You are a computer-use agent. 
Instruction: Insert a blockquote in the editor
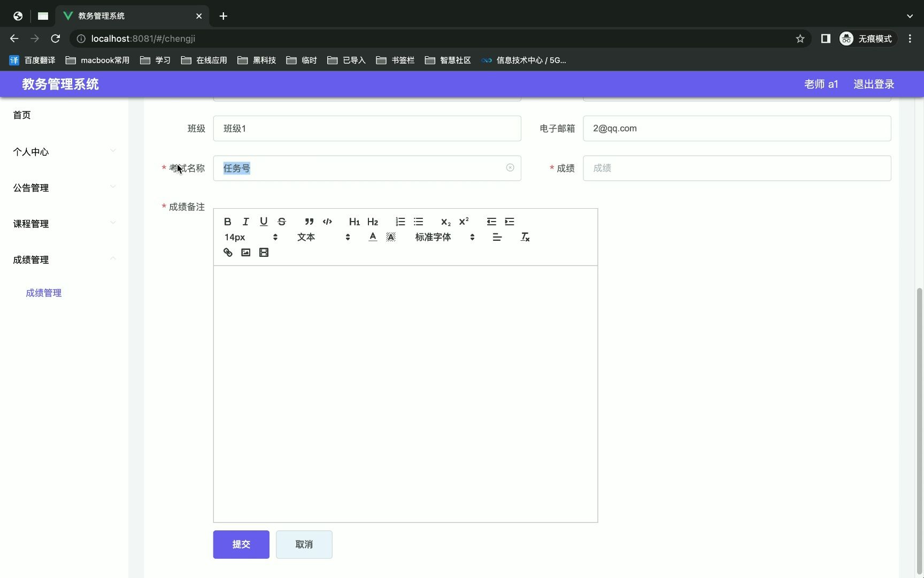point(309,222)
